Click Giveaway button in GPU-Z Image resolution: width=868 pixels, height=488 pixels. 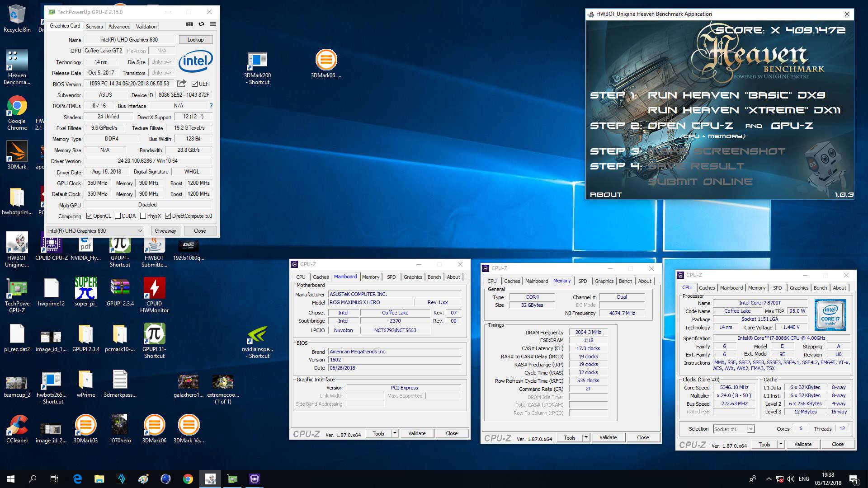click(x=165, y=231)
